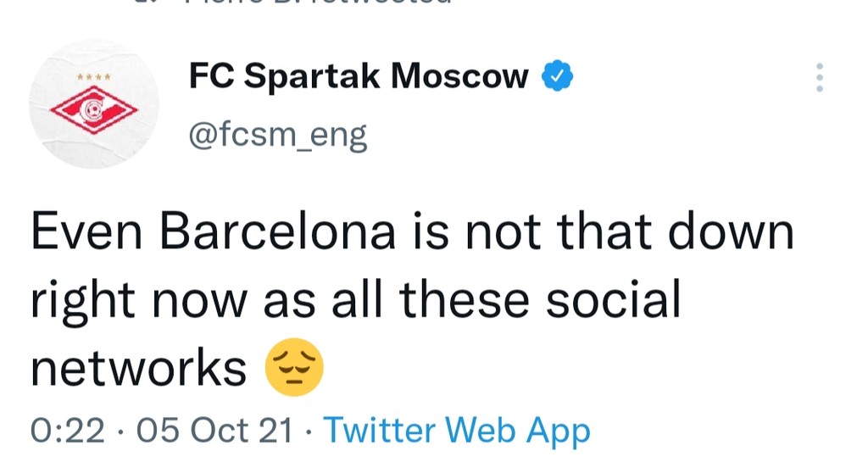Open FC Spartak Moscow profile picture
The height and width of the screenshot is (473, 868).
(94, 105)
